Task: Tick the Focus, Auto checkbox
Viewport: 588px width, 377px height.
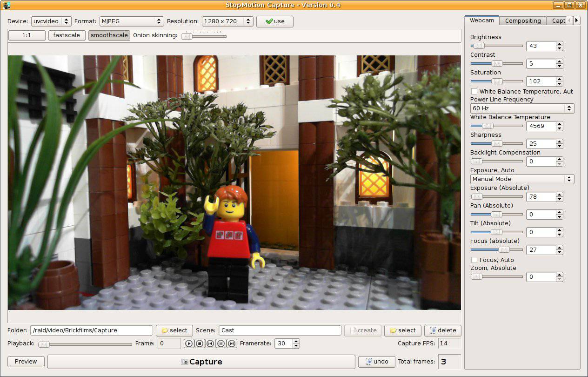Action: (x=474, y=260)
